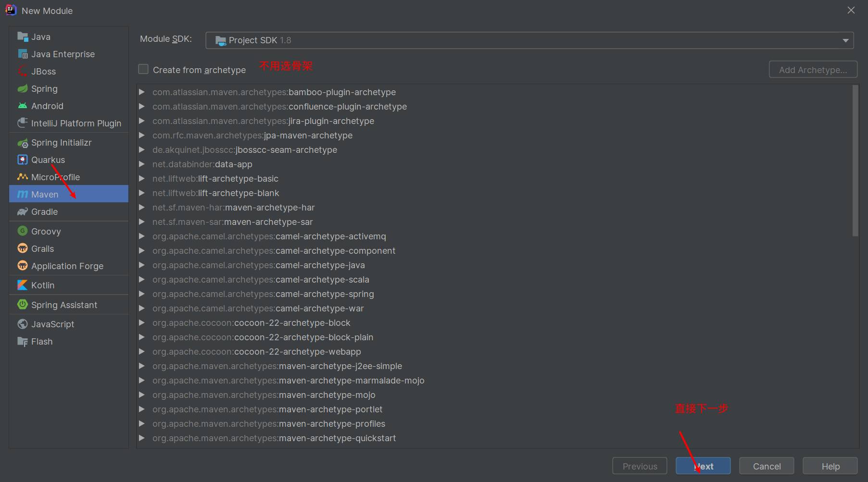Image resolution: width=868 pixels, height=482 pixels.
Task: Choose the Kotlin icon
Action: (x=23, y=285)
